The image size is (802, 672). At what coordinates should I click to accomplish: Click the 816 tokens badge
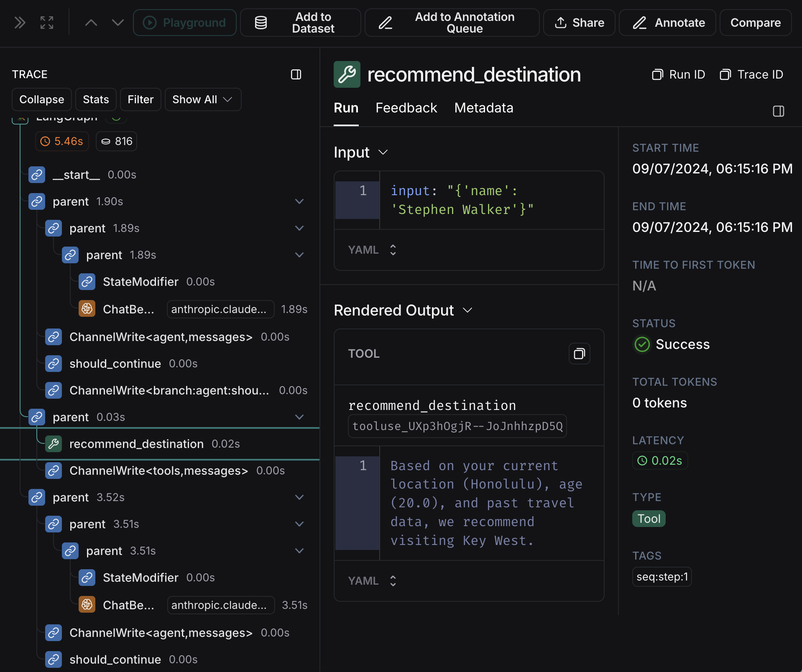click(116, 141)
